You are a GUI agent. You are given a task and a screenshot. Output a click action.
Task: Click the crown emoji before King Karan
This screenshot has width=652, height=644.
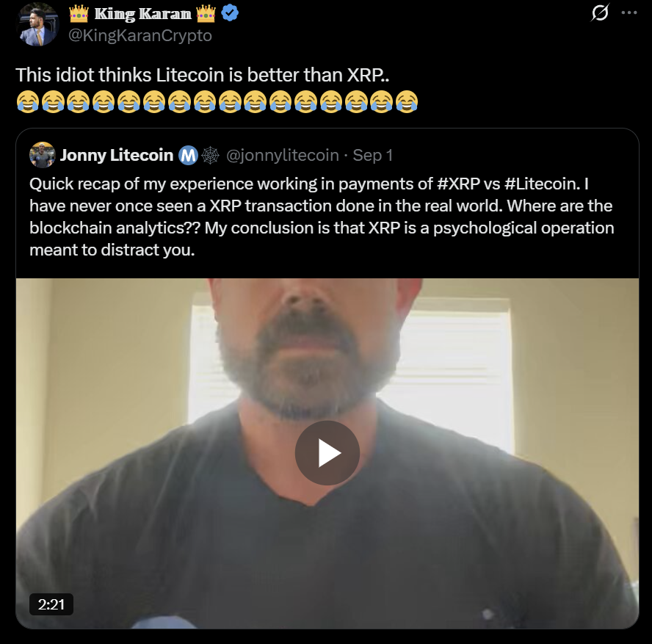(79, 14)
